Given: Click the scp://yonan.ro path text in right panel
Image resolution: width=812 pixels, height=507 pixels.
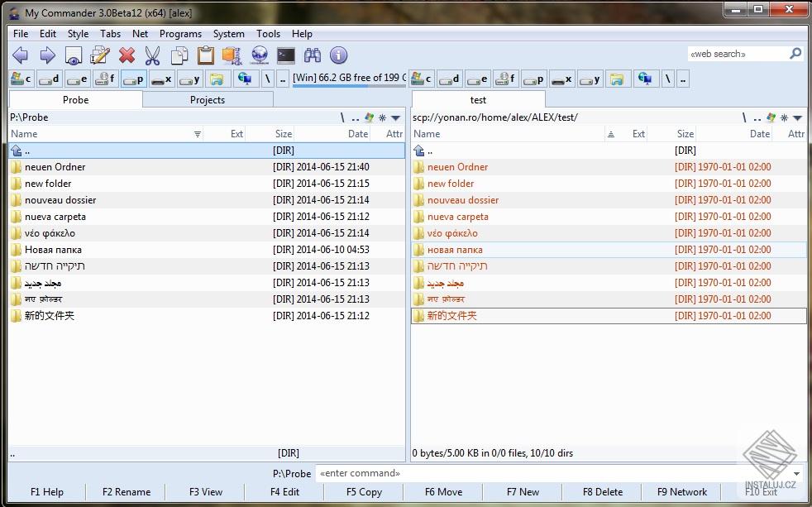Looking at the screenshot, I should point(495,117).
